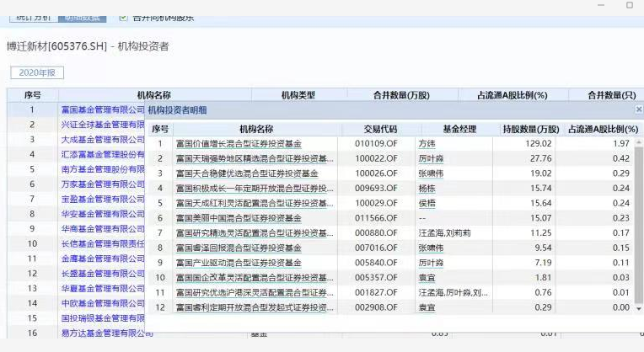Viewport: 644px width, 352px height.
Task: Click popup 占流通A股比例(%) column header
Action: tap(603, 129)
